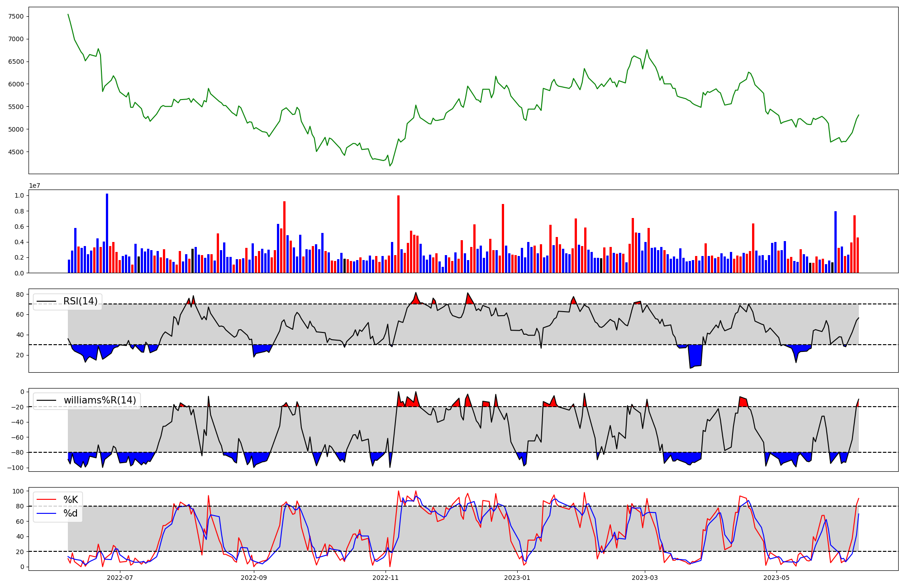This screenshot has height=588, width=905.
Task: Click the 4500 price axis tick label
Action: 16,152
